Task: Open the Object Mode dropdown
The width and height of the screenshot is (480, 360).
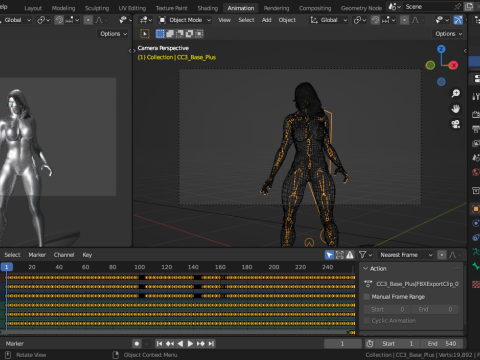Action: (185, 20)
